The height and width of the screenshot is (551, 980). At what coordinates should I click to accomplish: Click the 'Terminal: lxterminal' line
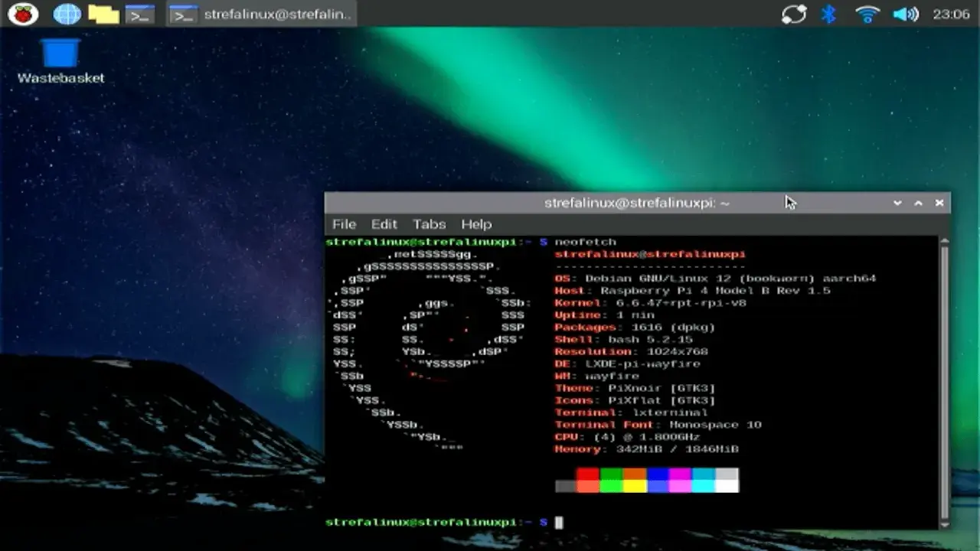[631, 413]
